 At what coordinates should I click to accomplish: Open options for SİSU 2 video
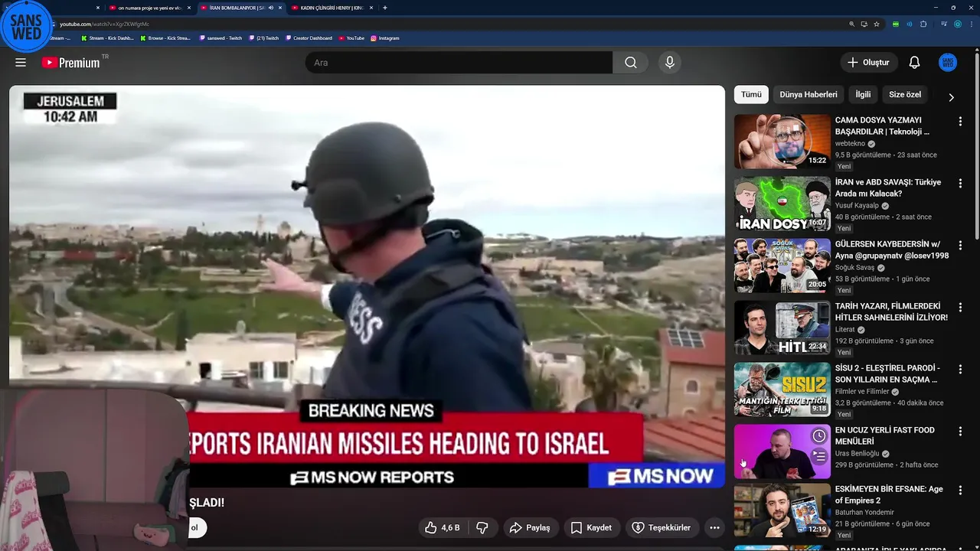point(960,369)
